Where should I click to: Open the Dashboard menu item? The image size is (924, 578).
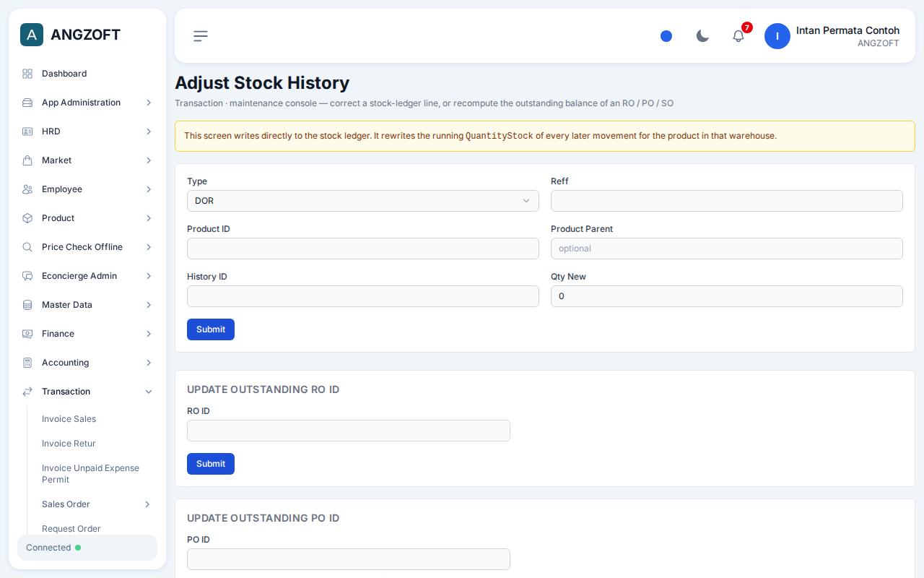point(87,74)
